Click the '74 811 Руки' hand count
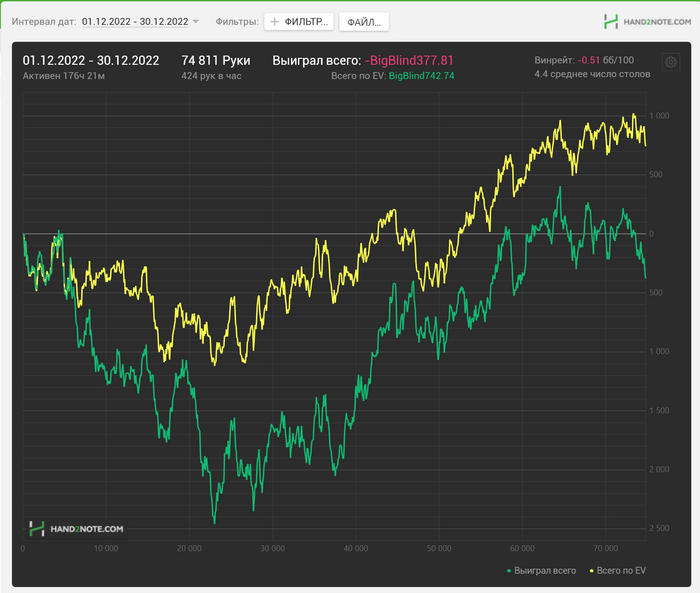The width and height of the screenshot is (700, 593). tap(216, 60)
